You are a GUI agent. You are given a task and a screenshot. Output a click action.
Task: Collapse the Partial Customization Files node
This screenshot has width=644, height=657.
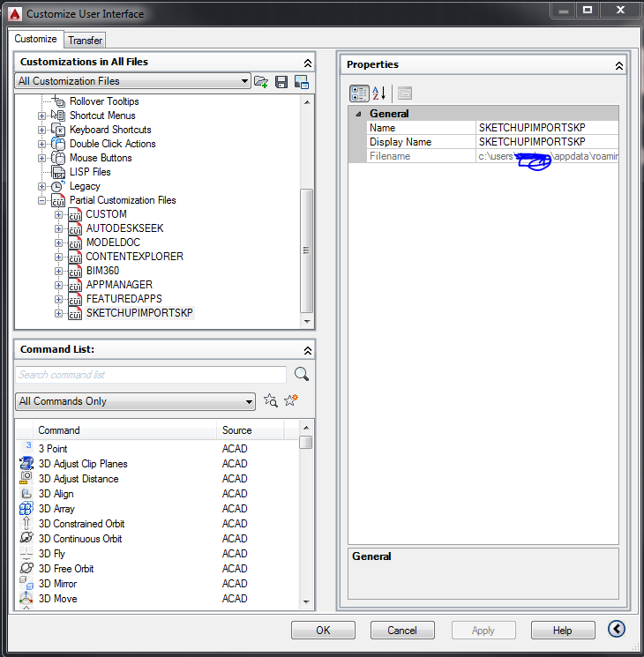pos(41,200)
